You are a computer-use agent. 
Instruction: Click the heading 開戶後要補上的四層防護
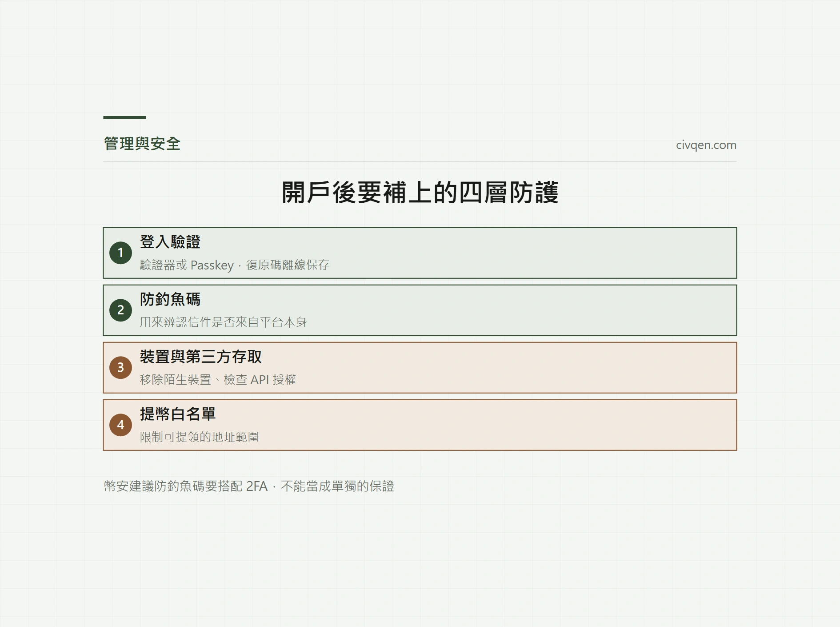pyautogui.click(x=420, y=193)
